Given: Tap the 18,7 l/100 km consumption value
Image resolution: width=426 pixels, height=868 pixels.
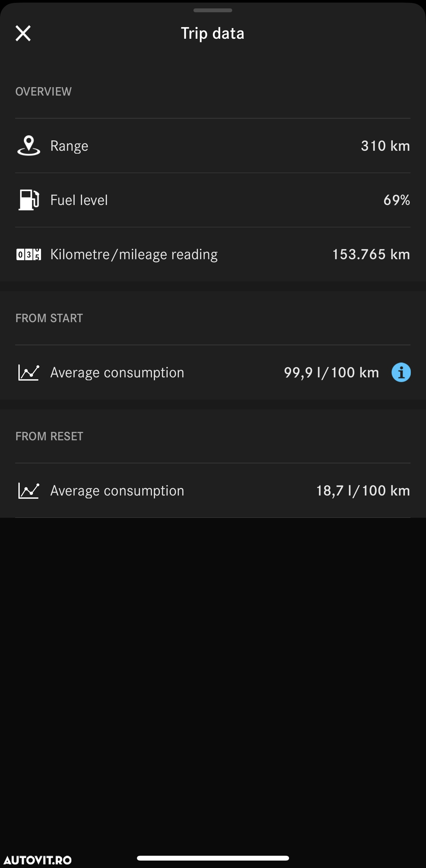Looking at the screenshot, I should point(363,491).
